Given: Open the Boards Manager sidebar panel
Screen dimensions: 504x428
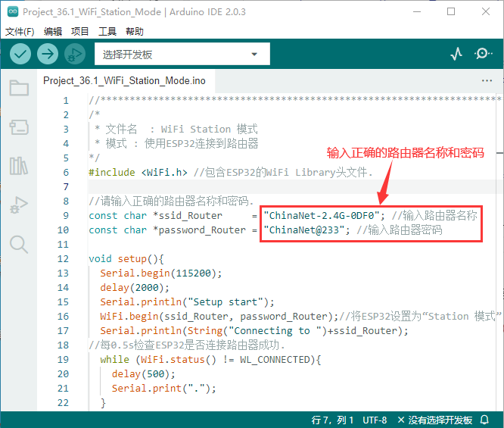Looking at the screenshot, I should (x=19, y=127).
